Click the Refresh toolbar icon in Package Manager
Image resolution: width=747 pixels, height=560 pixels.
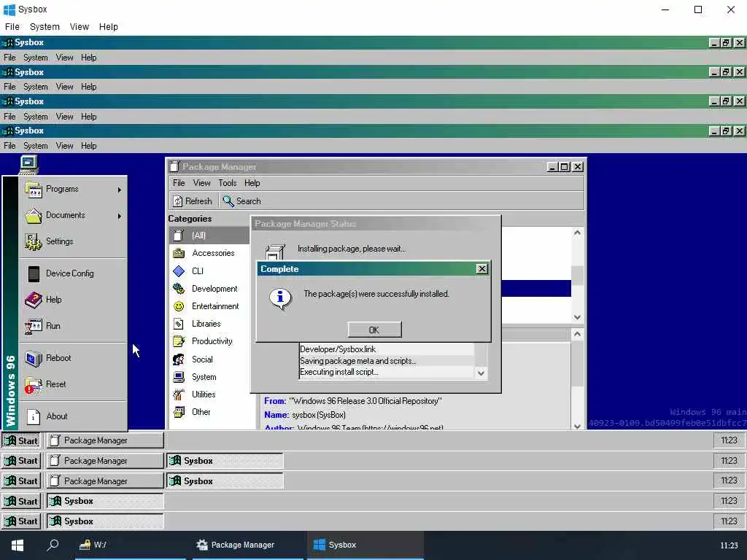(x=178, y=201)
